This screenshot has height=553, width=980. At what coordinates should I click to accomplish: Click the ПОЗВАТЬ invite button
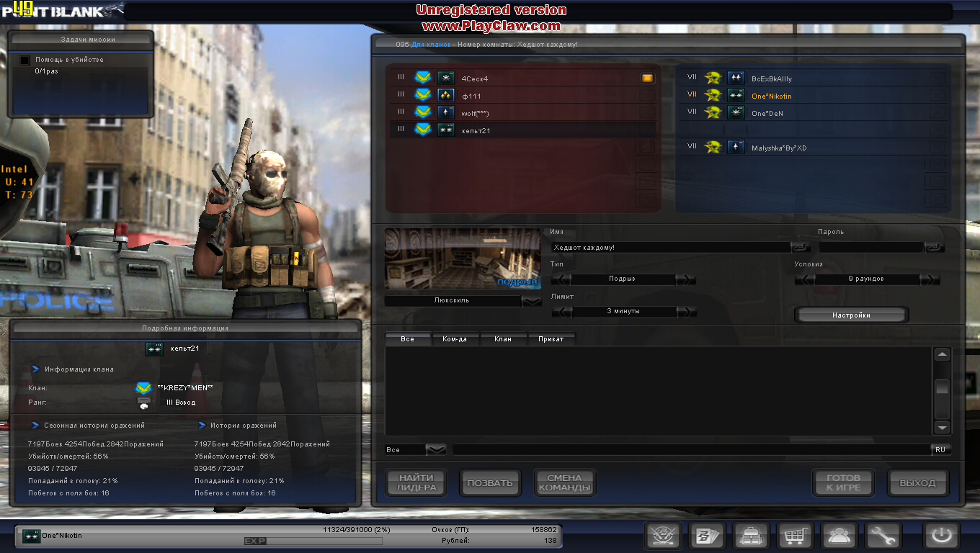pos(490,483)
